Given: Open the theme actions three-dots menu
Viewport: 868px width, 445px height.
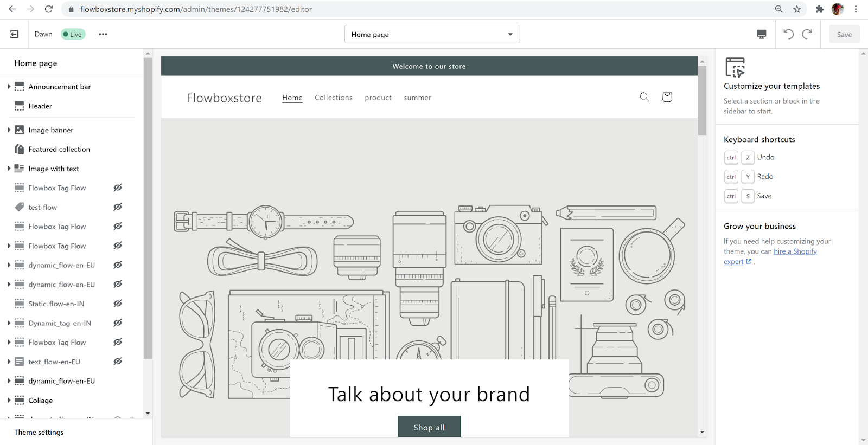Looking at the screenshot, I should [x=103, y=34].
